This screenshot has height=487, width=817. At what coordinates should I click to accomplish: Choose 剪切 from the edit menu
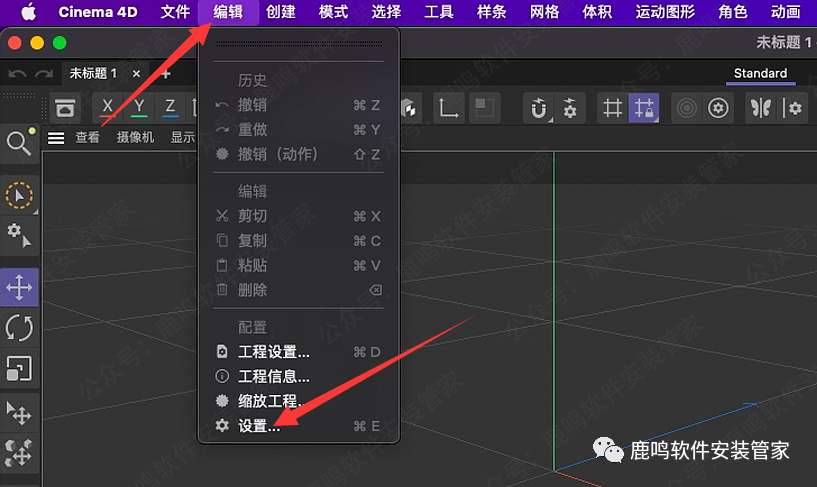tap(299, 216)
